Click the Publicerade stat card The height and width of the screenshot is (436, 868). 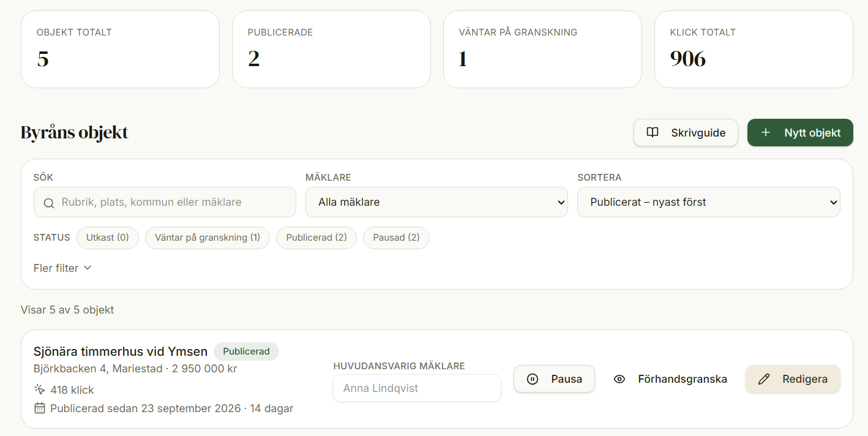click(331, 49)
